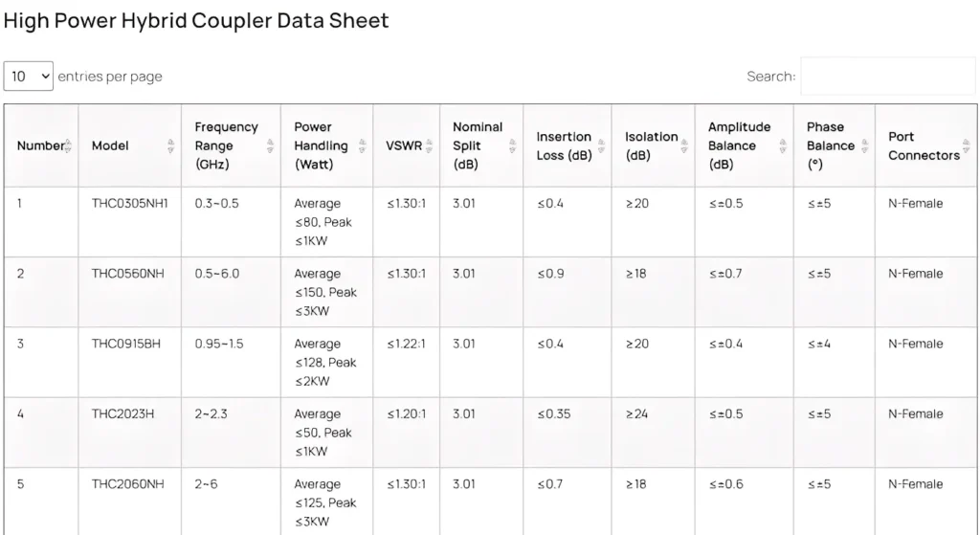The width and height of the screenshot is (980, 535).
Task: Click the THC2023H model entry
Action: click(122, 414)
